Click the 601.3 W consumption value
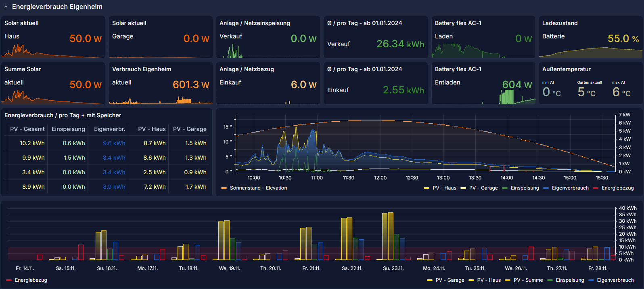The width and height of the screenshot is (644, 289). [190, 85]
